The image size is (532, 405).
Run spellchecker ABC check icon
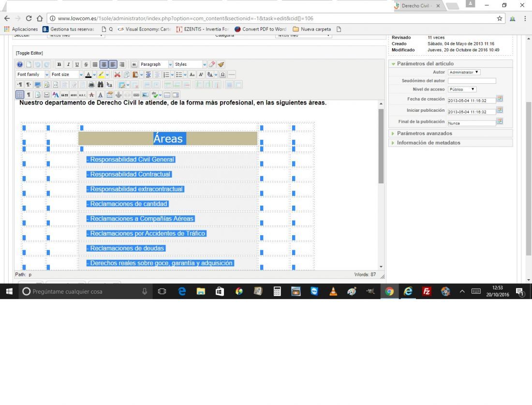click(155, 95)
